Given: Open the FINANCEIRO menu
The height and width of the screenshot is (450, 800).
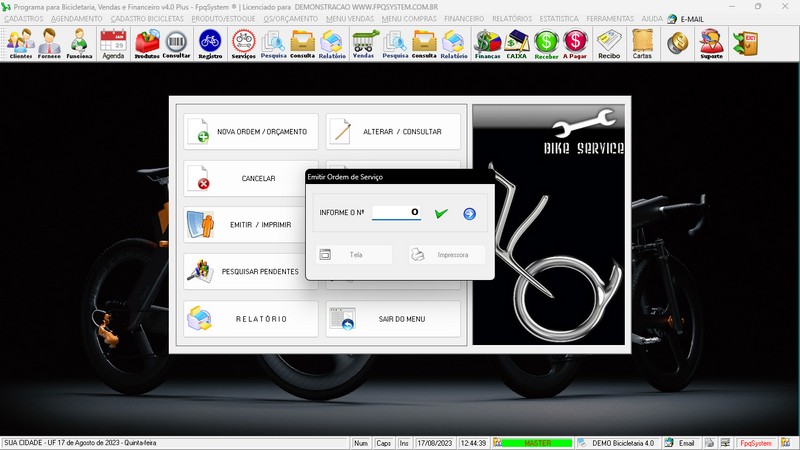Looking at the screenshot, I should 464,18.
